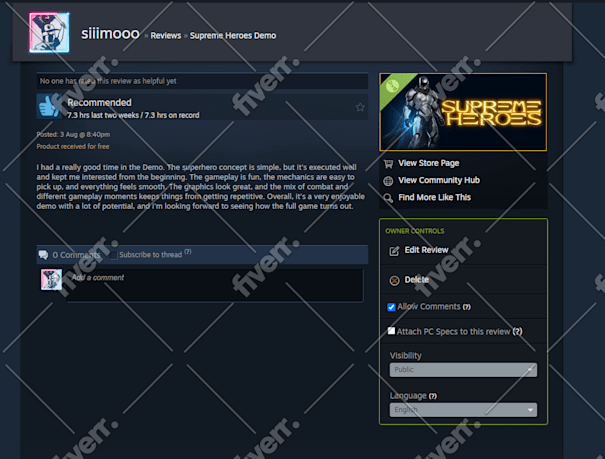Viewport: 605px width, 459px height.
Task: Click the star award icon on review
Action: tap(360, 107)
